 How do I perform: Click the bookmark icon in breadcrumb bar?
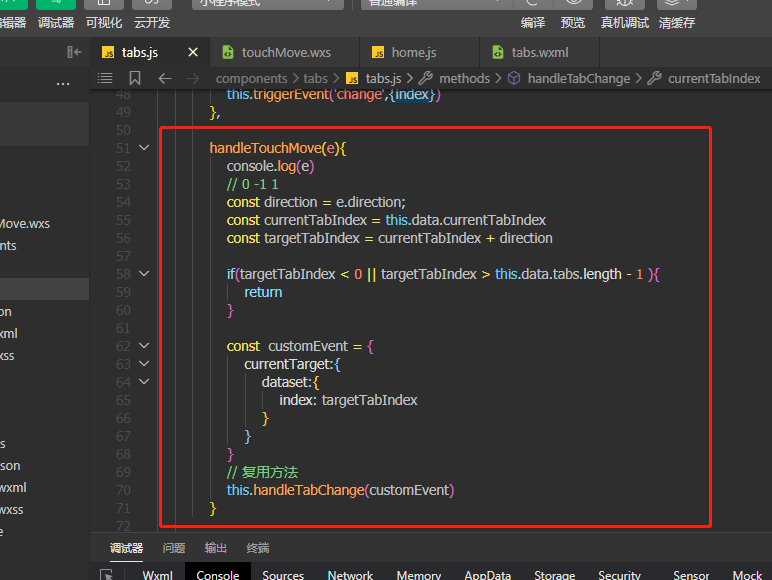coord(135,78)
